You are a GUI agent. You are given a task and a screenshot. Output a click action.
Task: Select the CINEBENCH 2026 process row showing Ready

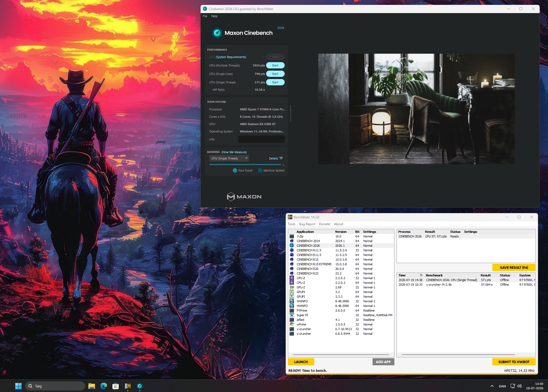pyautogui.click(x=466, y=236)
